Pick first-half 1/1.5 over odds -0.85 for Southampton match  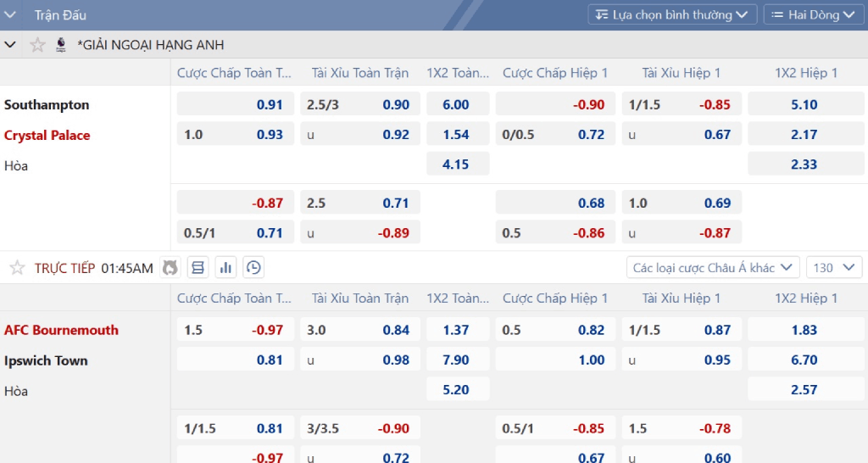coord(682,104)
